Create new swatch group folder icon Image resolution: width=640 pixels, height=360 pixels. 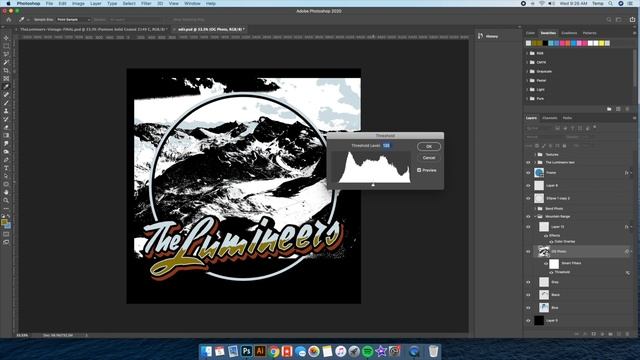pyautogui.click(x=609, y=109)
